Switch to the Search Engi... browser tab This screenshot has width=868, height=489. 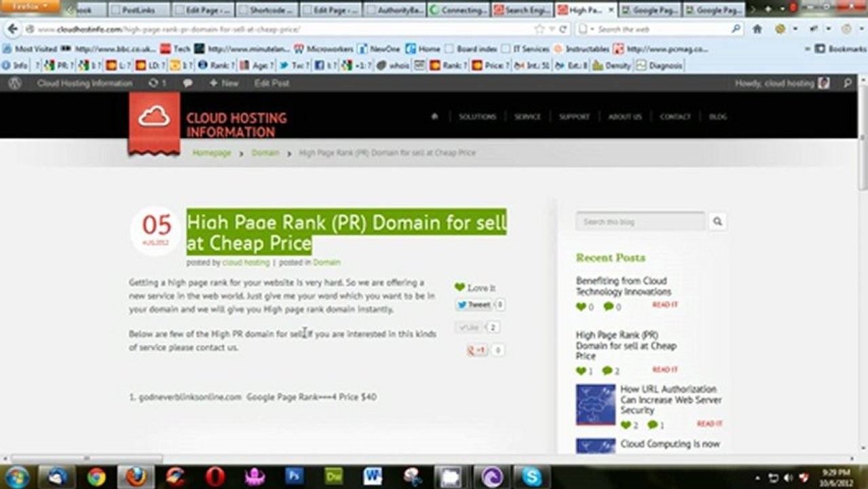(x=523, y=10)
